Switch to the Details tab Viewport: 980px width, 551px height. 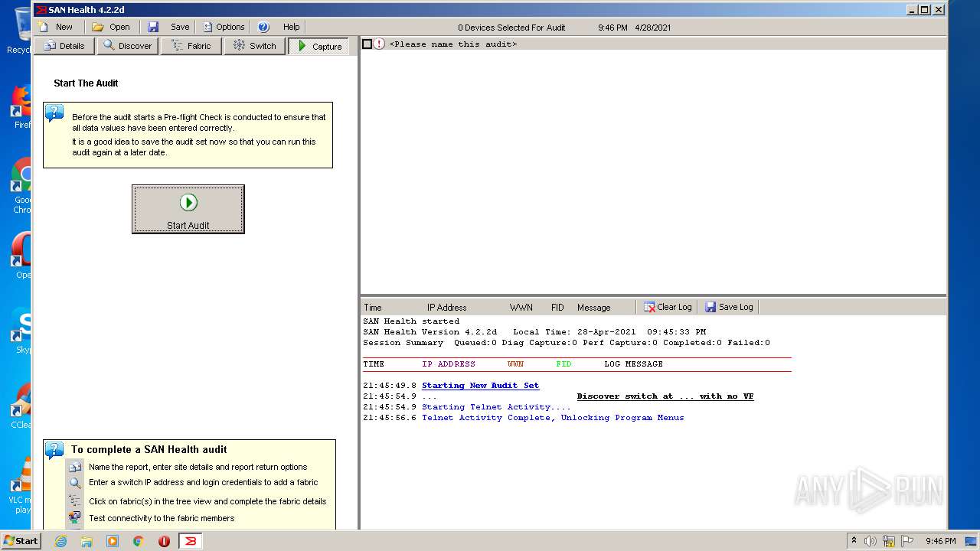[x=64, y=46]
